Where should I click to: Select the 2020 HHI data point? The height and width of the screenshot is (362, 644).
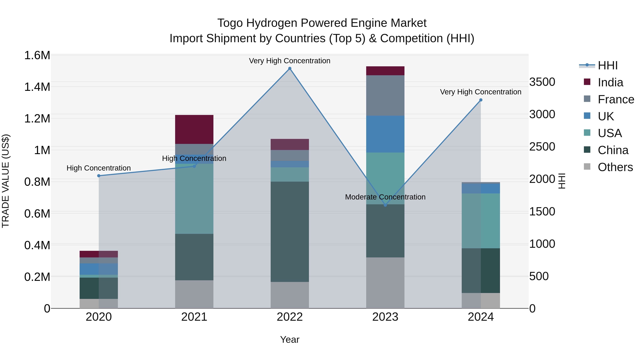(x=99, y=176)
